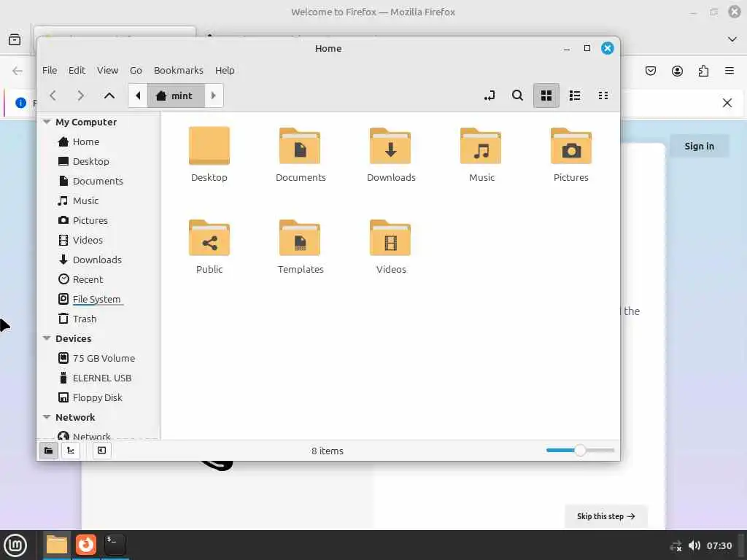Select the Public folder icon
Image resolution: width=747 pixels, height=560 pixels.
tap(209, 238)
